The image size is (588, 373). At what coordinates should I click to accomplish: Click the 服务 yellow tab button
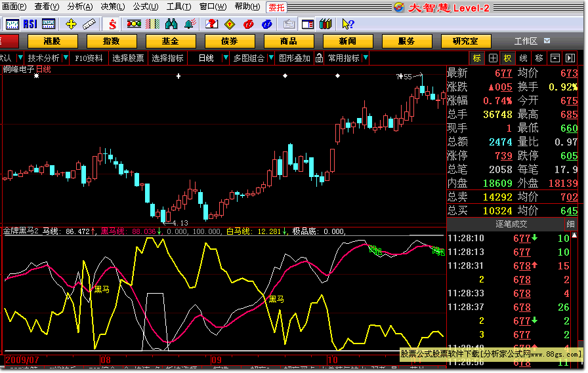click(406, 41)
